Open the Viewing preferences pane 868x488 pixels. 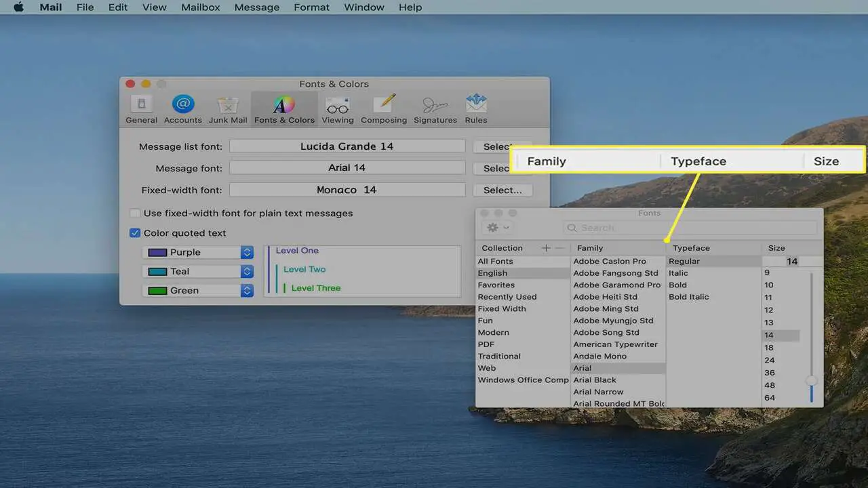click(338, 109)
